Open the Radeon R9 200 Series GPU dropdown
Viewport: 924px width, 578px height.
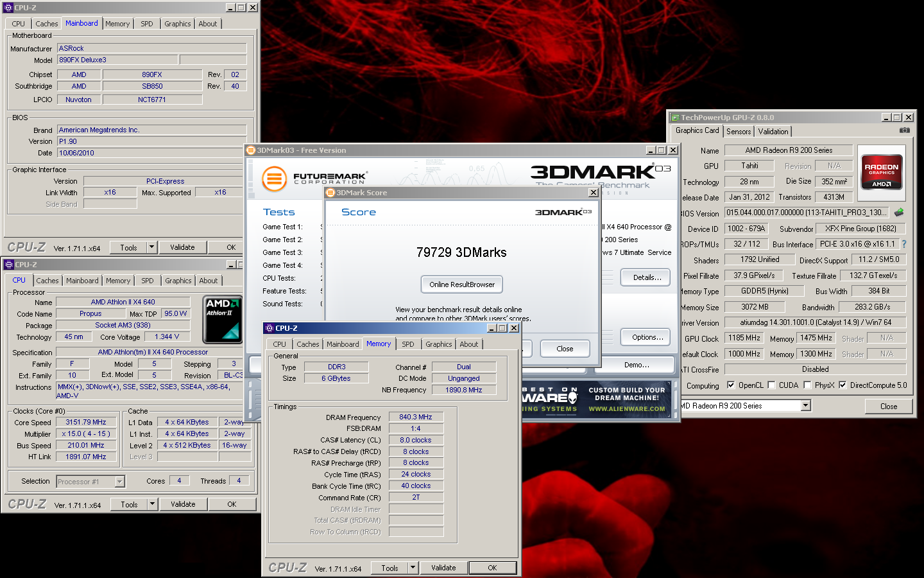[x=806, y=406]
